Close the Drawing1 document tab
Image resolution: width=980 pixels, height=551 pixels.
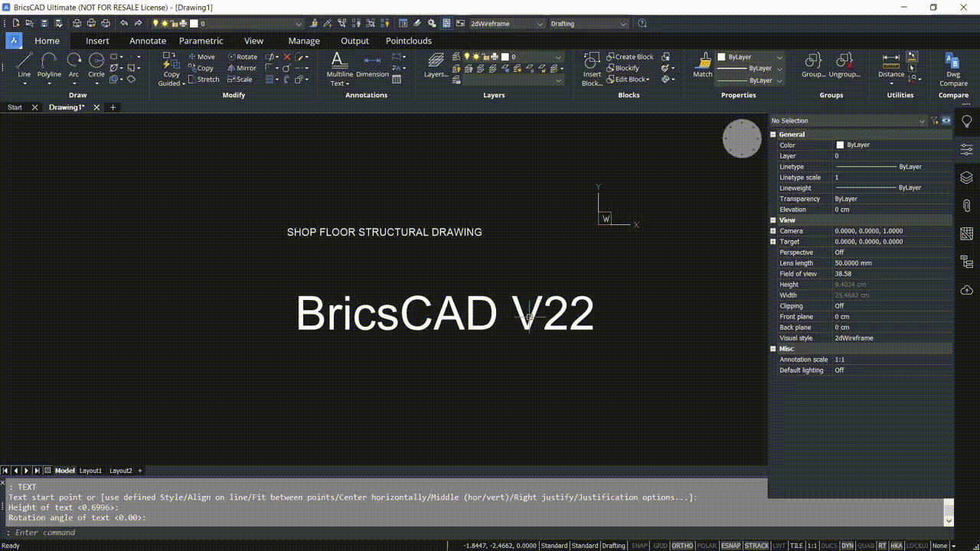(96, 108)
